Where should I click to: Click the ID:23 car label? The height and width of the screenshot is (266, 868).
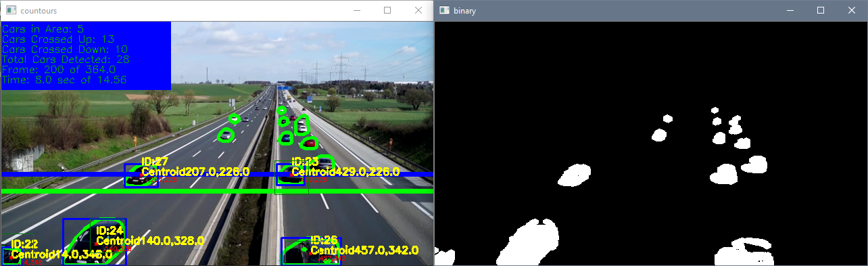click(x=304, y=162)
